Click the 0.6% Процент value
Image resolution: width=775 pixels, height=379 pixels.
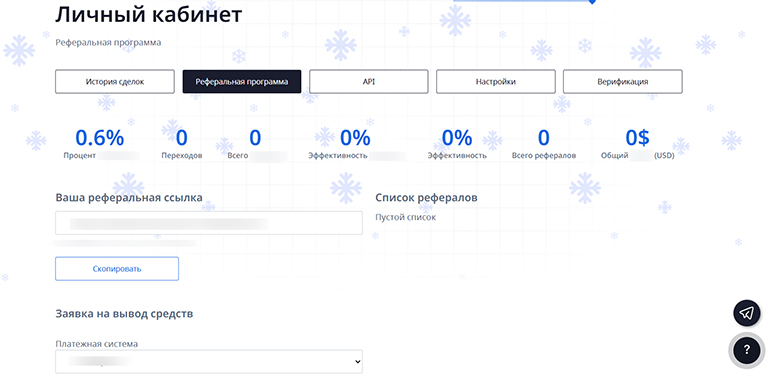click(x=99, y=138)
